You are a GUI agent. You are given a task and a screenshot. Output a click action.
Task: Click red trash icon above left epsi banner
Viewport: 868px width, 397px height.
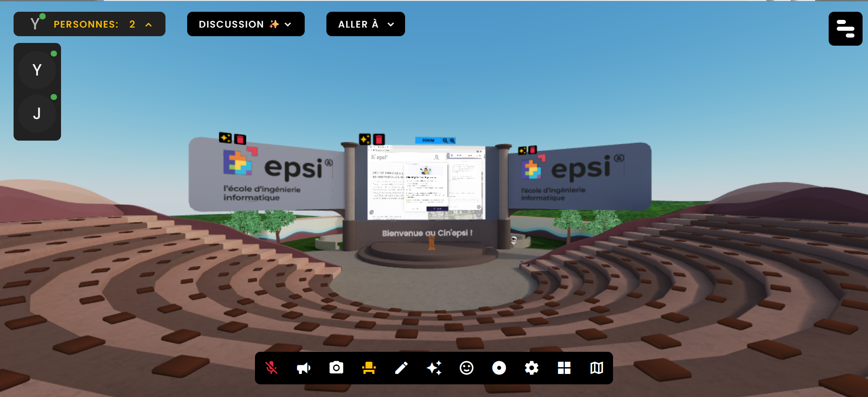tap(240, 139)
